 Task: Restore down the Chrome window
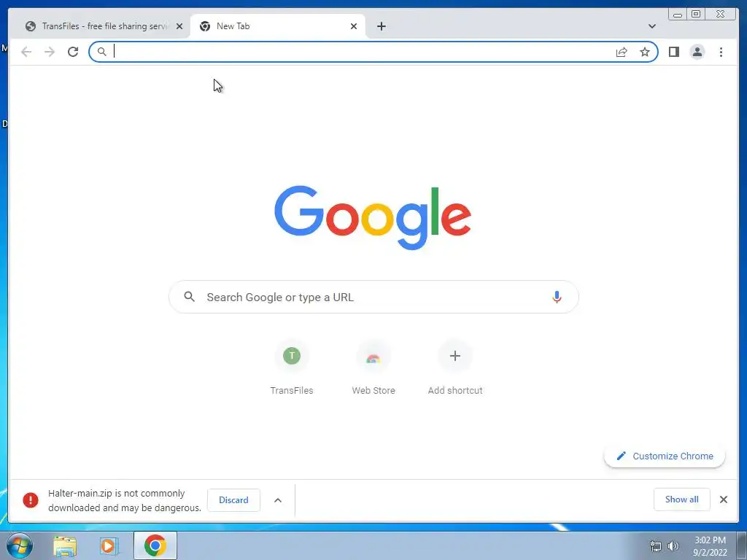696,15
